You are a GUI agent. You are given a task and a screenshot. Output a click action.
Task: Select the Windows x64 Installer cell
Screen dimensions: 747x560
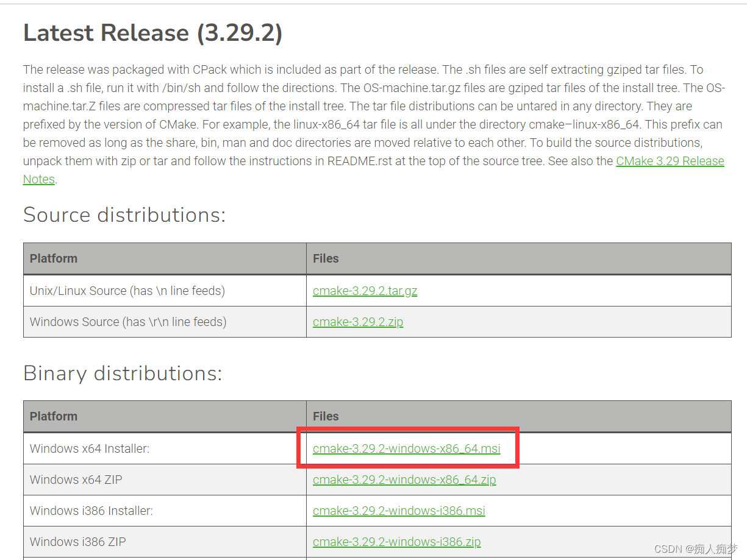pos(165,448)
